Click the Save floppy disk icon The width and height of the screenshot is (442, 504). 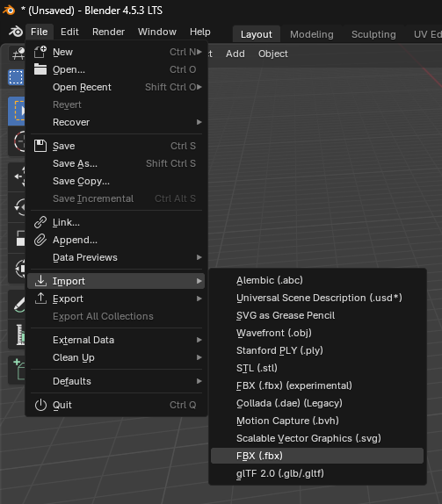click(40, 146)
